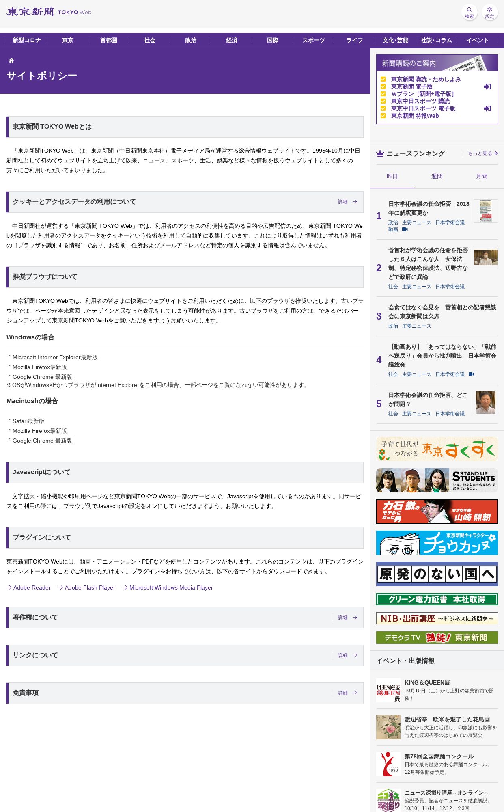Select ライフ in the navigation bar

tap(355, 40)
